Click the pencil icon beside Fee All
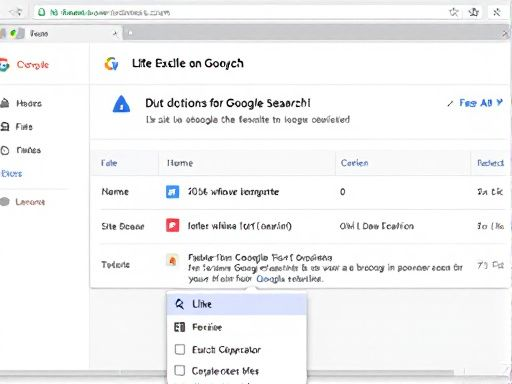The height and width of the screenshot is (384, 512). pos(450,104)
